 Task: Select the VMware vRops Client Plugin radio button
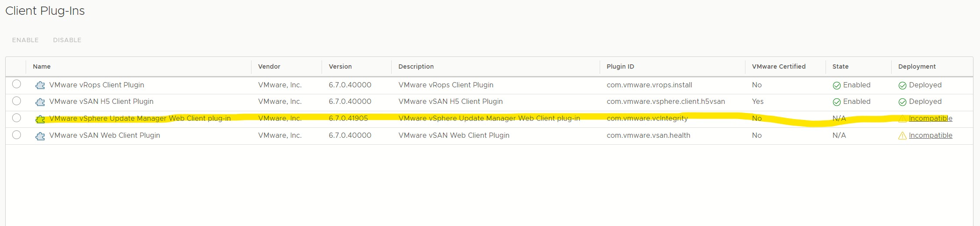tap(17, 84)
